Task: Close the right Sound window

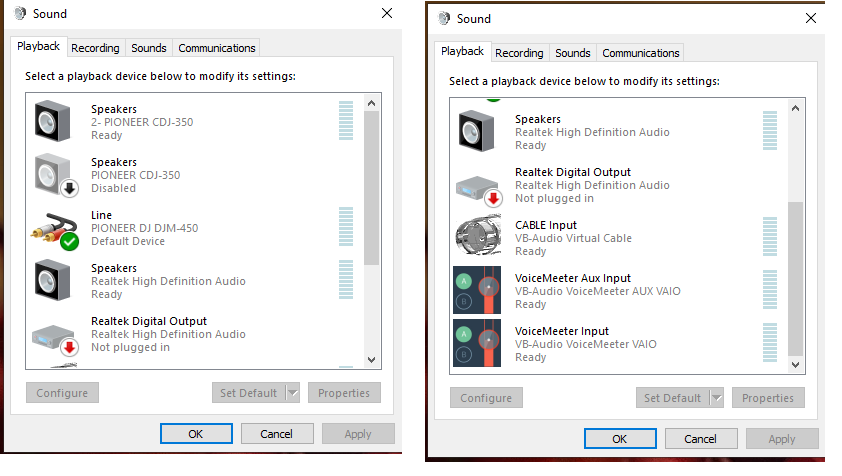Action: tap(811, 18)
